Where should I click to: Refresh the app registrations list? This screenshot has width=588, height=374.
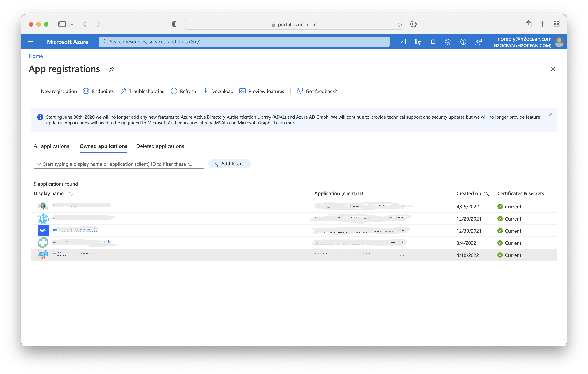point(183,91)
